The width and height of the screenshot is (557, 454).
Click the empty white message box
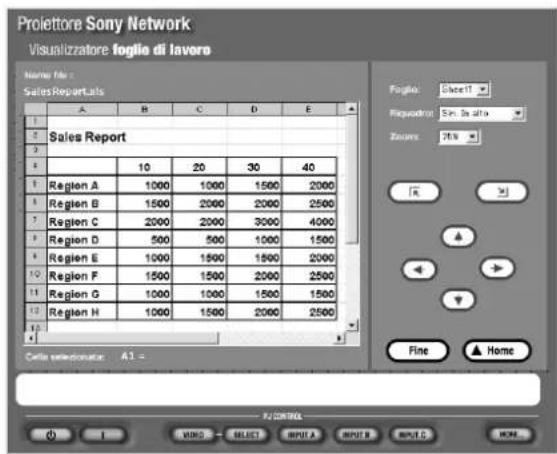[x=278, y=389]
